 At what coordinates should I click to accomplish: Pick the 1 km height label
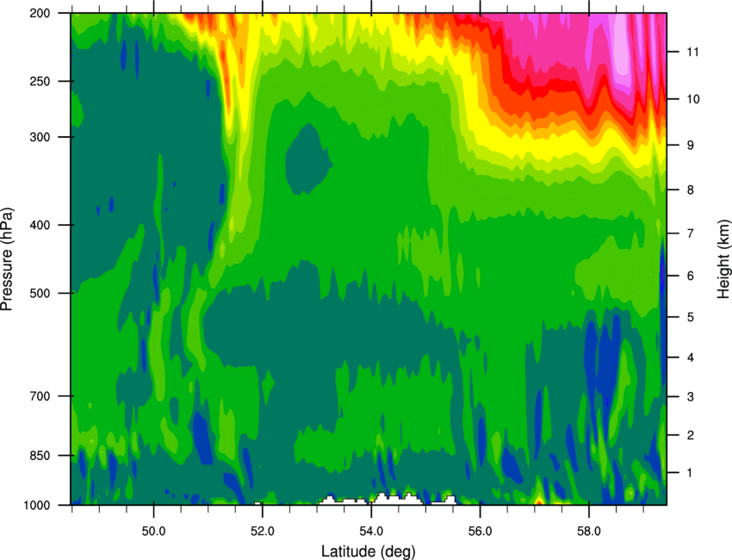point(690,473)
